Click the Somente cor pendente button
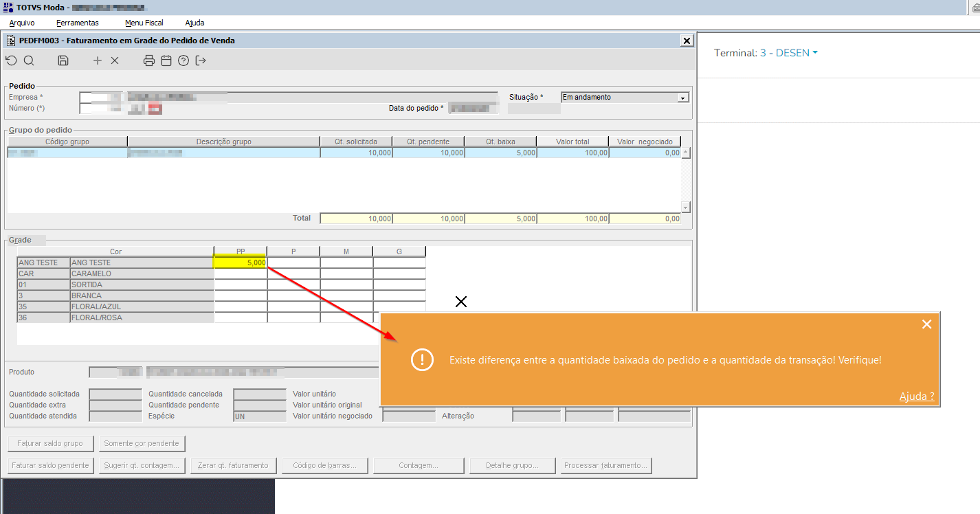 pos(142,443)
